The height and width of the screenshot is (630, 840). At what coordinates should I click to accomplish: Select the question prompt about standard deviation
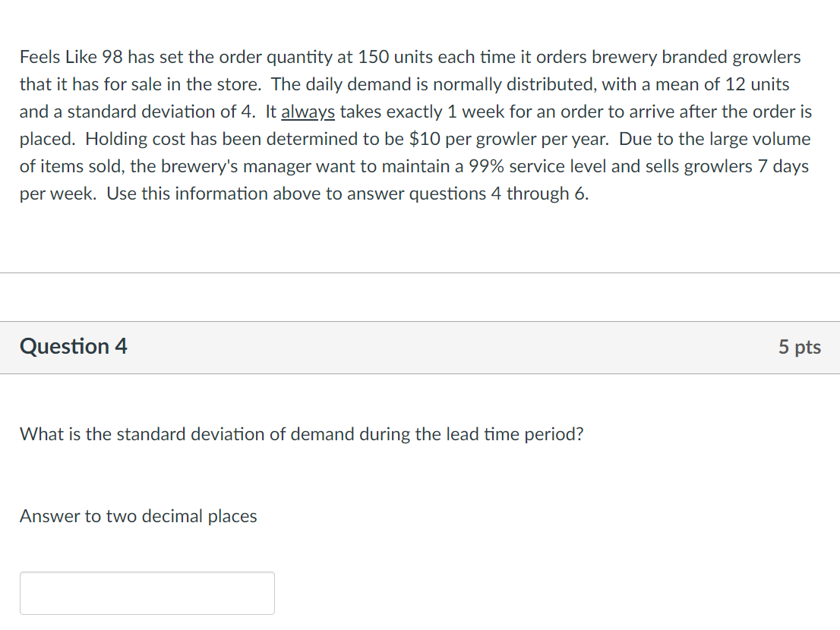pos(302,433)
